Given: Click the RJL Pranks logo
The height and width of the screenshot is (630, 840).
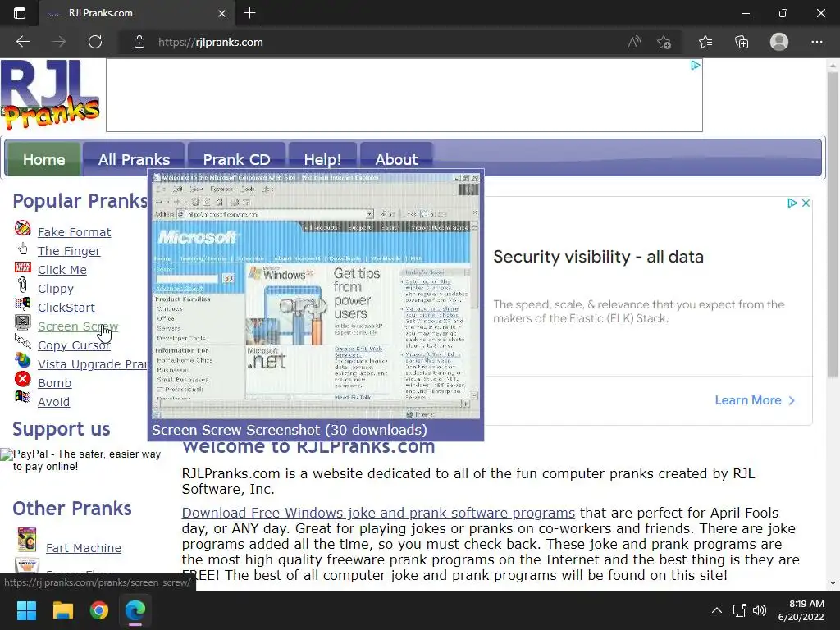Looking at the screenshot, I should [x=50, y=95].
